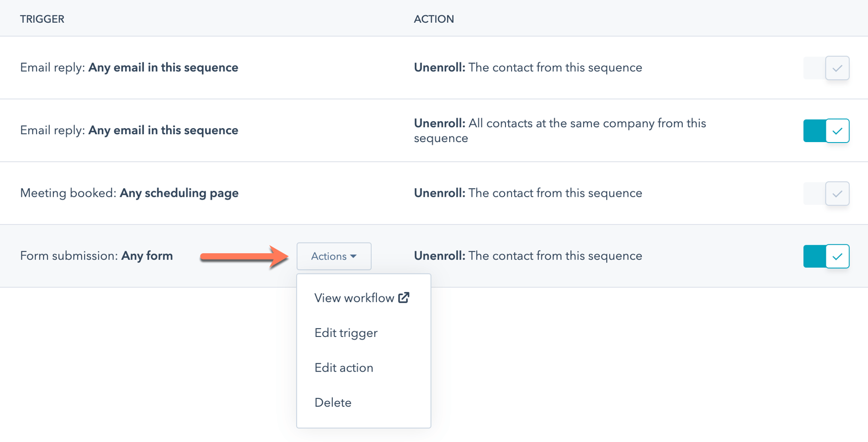Click the toggle switch for the Form submission trigger
The height and width of the screenshot is (442, 868).
click(x=826, y=256)
